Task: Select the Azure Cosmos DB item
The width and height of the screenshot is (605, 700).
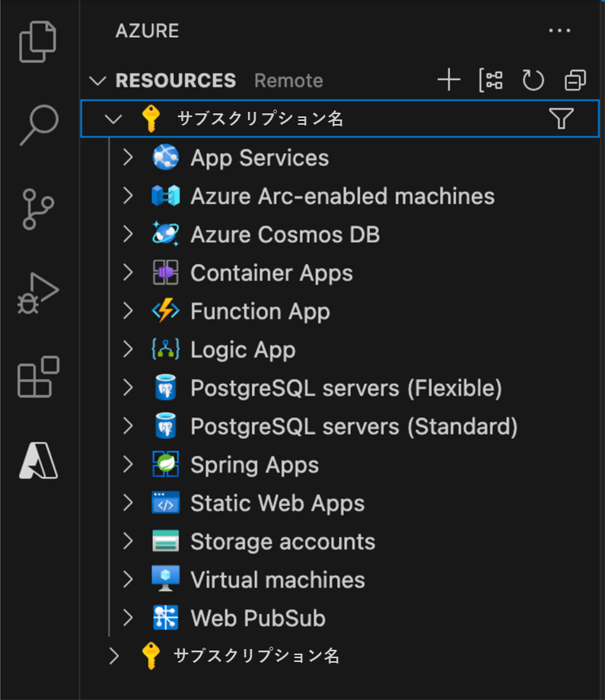Action: (x=285, y=234)
